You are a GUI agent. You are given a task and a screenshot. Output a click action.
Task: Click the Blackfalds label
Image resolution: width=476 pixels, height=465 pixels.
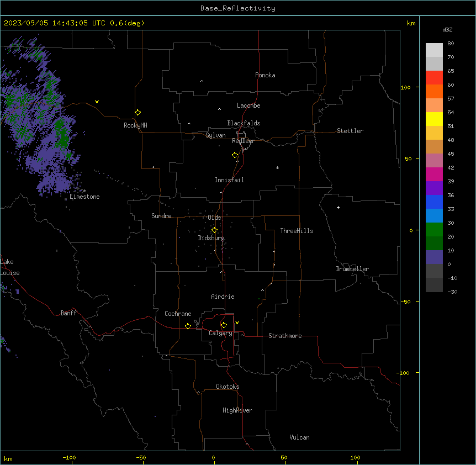pos(244,123)
